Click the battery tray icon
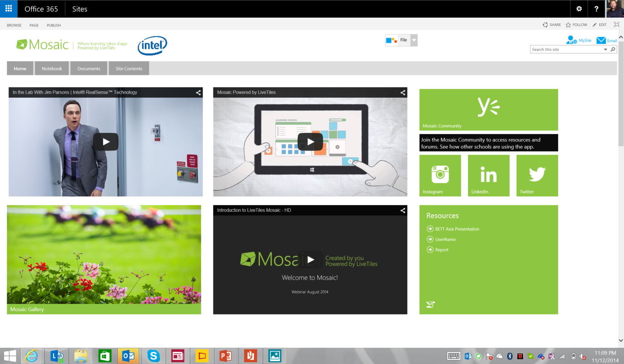 pyautogui.click(x=573, y=356)
